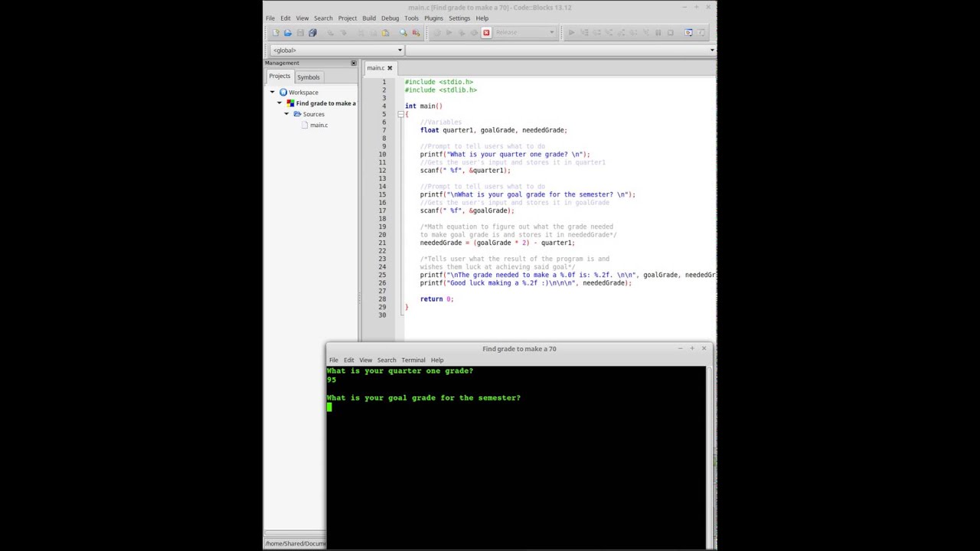
Task: Open Find using the magnifier icon
Action: (403, 32)
